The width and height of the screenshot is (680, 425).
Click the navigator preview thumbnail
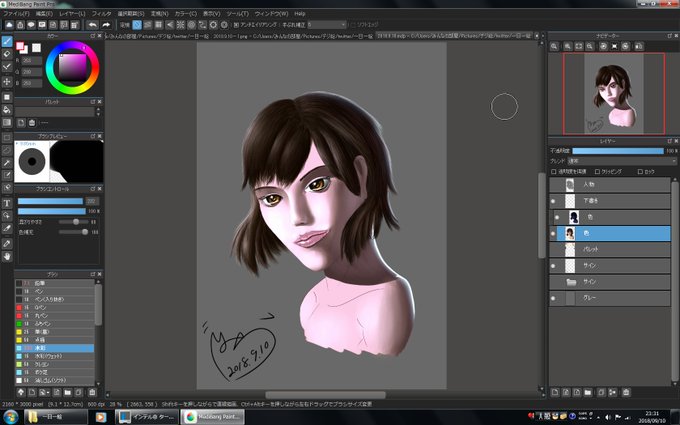[x=614, y=93]
